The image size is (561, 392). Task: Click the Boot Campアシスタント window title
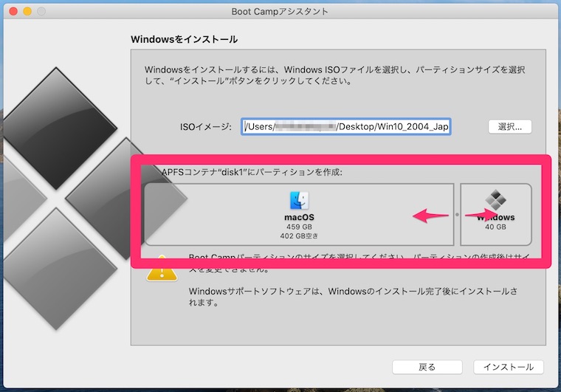(x=280, y=12)
